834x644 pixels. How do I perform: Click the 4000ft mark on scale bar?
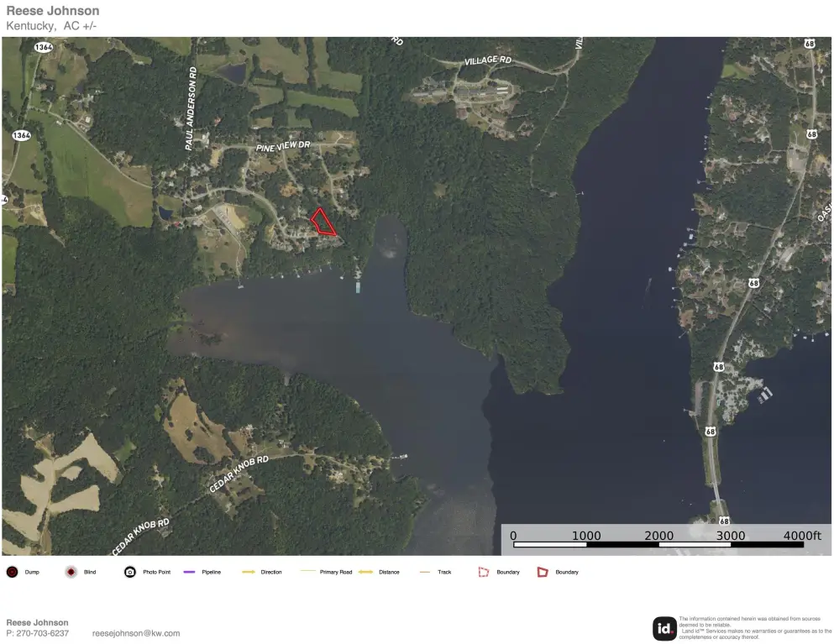(801, 536)
